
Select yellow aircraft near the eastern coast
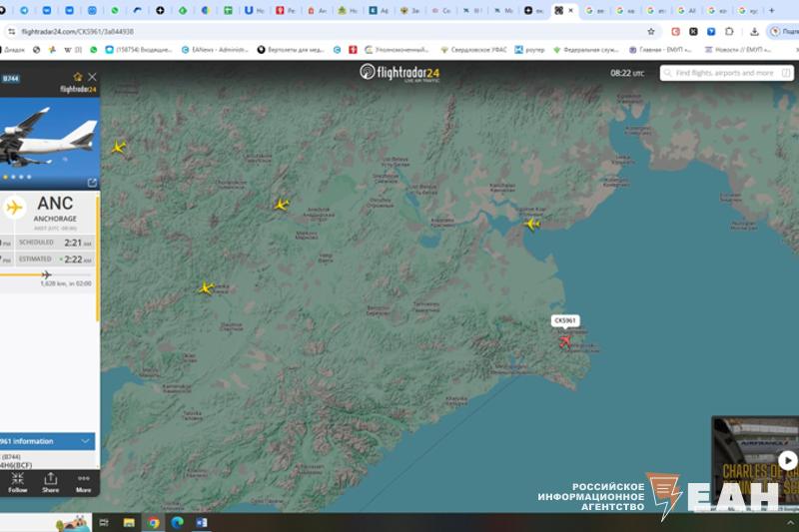pos(531,224)
